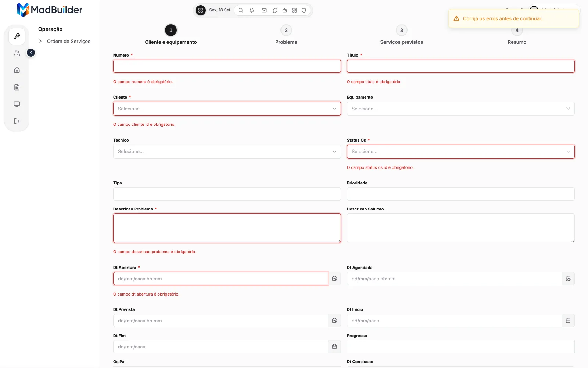
Task: Collapse the sidebar with arrow button
Action: click(x=31, y=53)
